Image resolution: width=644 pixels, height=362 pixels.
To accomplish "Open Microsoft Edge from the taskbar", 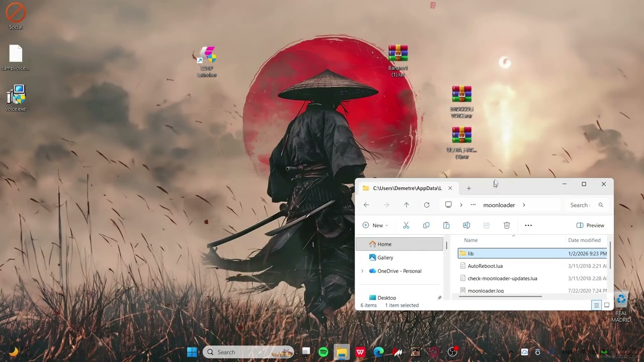I will click(x=378, y=352).
